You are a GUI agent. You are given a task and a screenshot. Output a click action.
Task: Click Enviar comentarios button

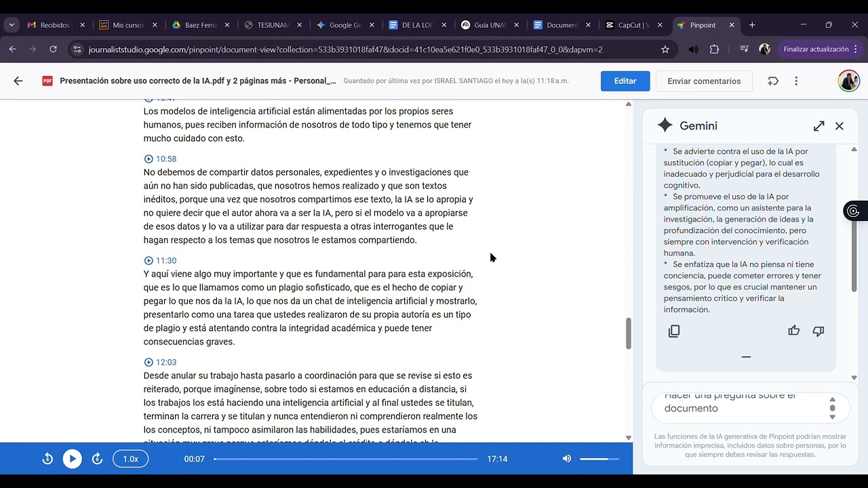pos(704,81)
